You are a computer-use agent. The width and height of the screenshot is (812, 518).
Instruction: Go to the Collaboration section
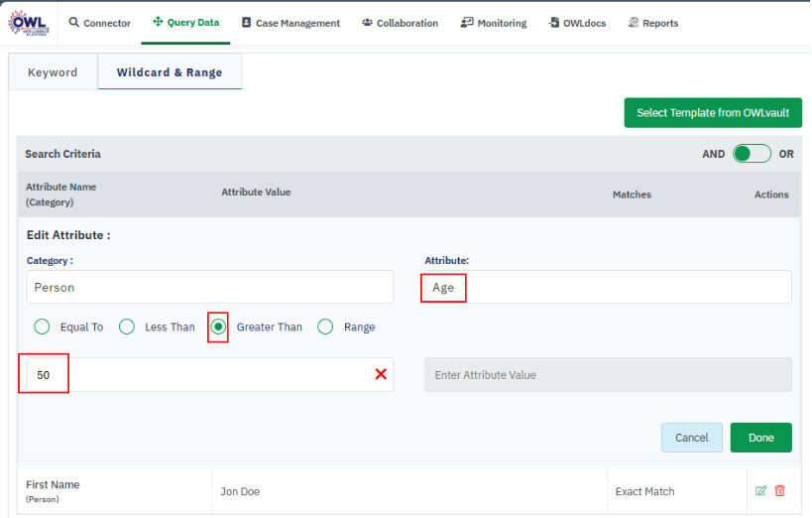[400, 23]
